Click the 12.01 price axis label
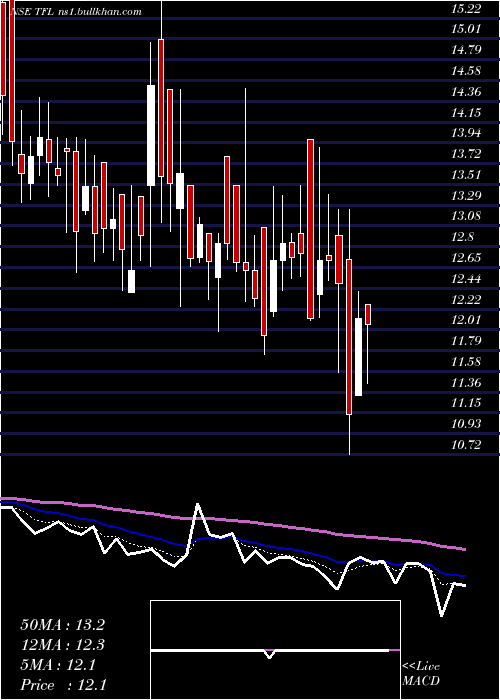500x700 pixels. click(x=466, y=320)
